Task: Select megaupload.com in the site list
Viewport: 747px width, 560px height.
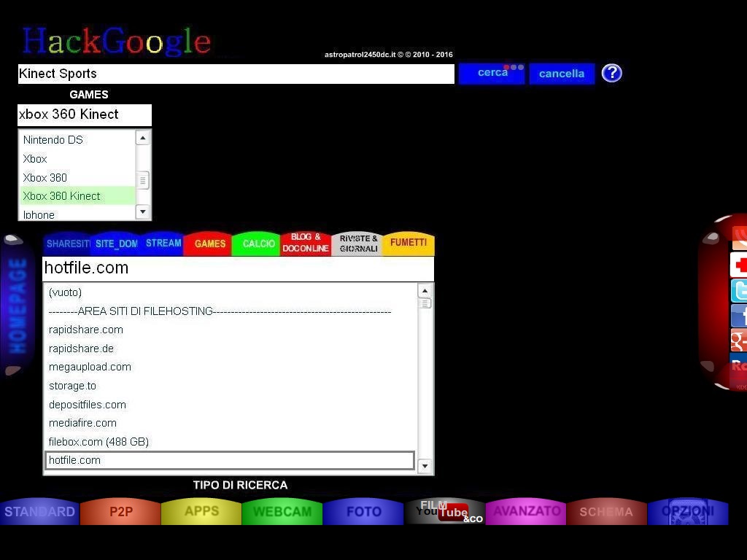Action: (x=231, y=367)
